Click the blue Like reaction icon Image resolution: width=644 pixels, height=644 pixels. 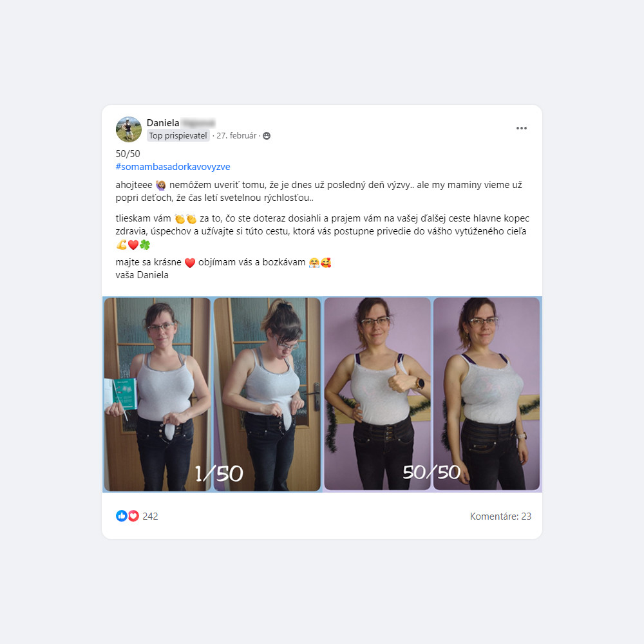(122, 516)
